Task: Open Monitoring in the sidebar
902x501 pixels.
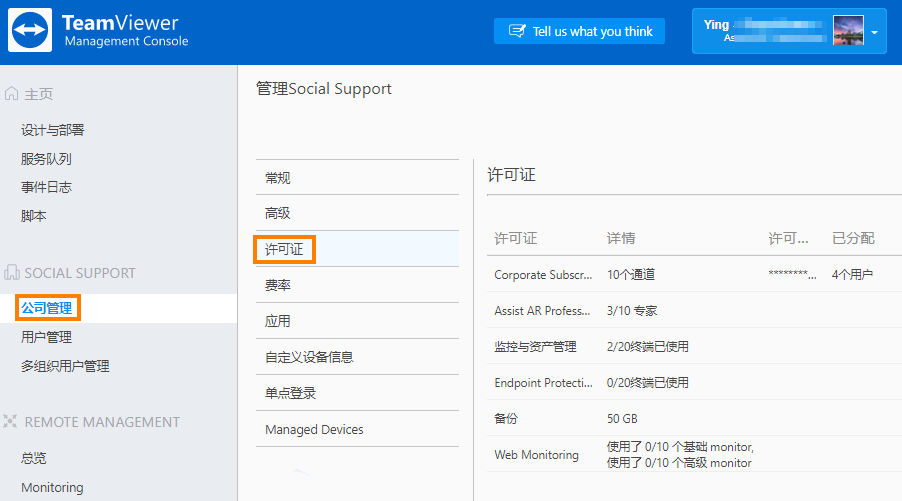Action: (x=52, y=488)
